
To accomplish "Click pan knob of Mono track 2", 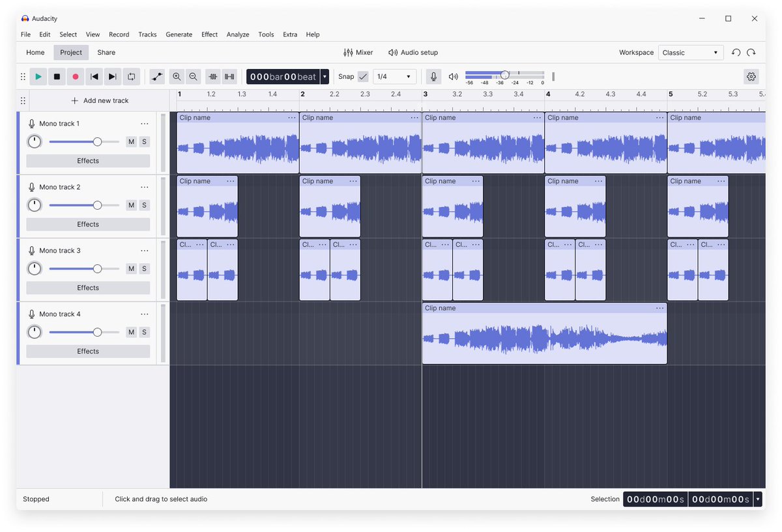I will coord(35,205).
